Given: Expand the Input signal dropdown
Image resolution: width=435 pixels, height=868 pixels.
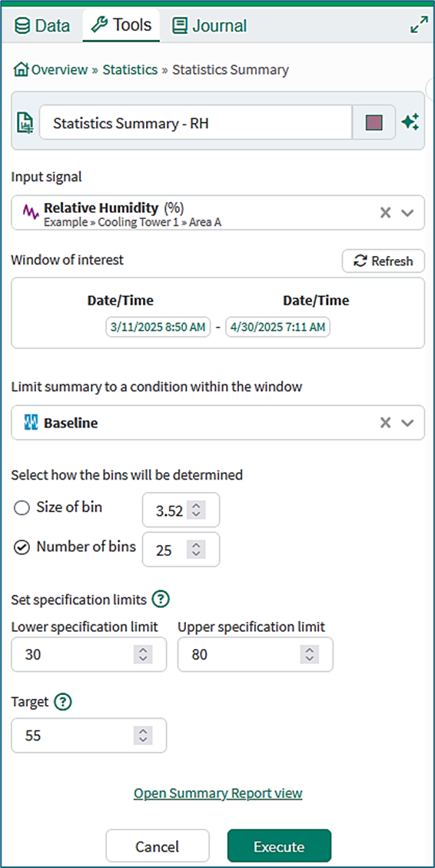Looking at the screenshot, I should click(407, 212).
